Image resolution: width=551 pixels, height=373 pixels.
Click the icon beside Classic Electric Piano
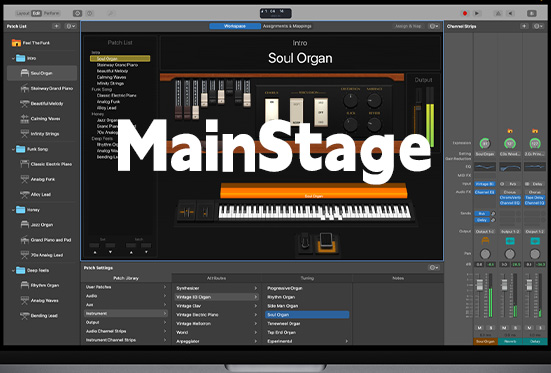pos(25,164)
